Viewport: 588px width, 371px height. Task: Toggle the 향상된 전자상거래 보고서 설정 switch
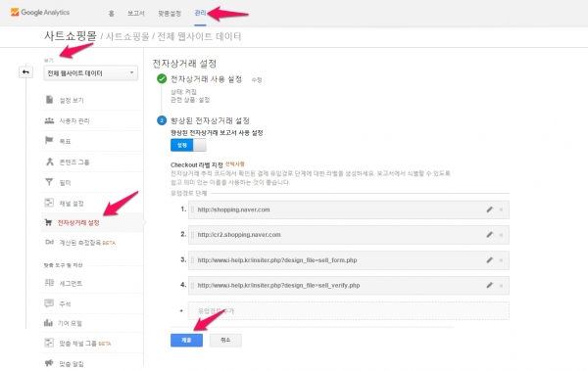pos(188,145)
